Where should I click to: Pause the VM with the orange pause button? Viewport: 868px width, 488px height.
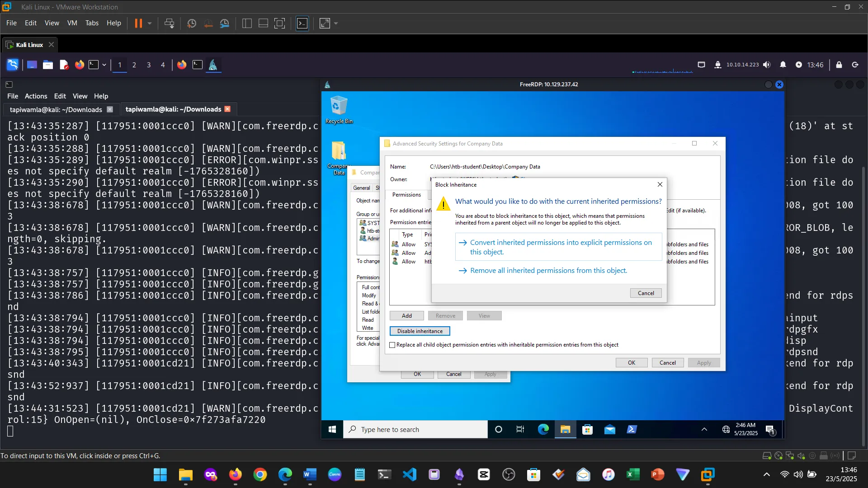pos(138,23)
